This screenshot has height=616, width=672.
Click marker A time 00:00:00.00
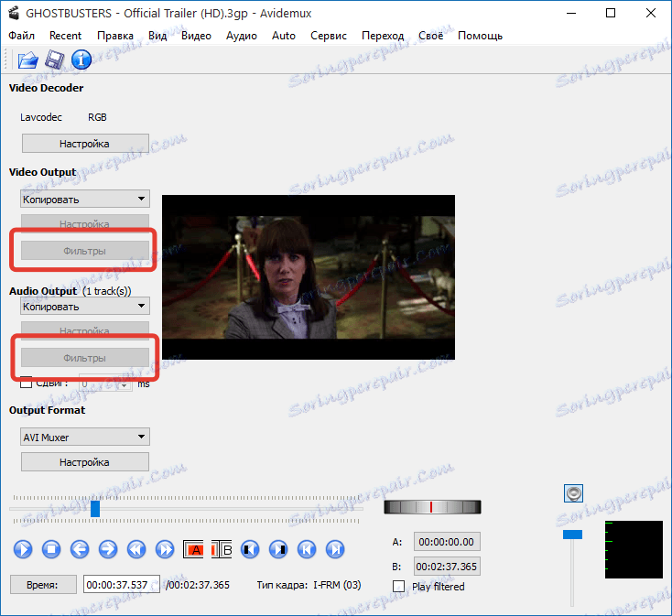[447, 542]
